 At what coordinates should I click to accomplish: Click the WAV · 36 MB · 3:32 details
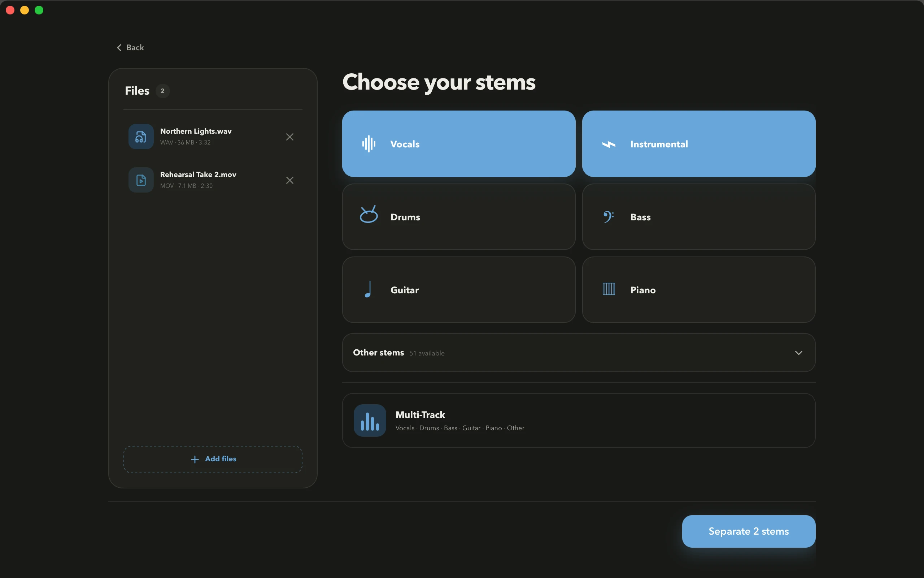[x=185, y=142]
